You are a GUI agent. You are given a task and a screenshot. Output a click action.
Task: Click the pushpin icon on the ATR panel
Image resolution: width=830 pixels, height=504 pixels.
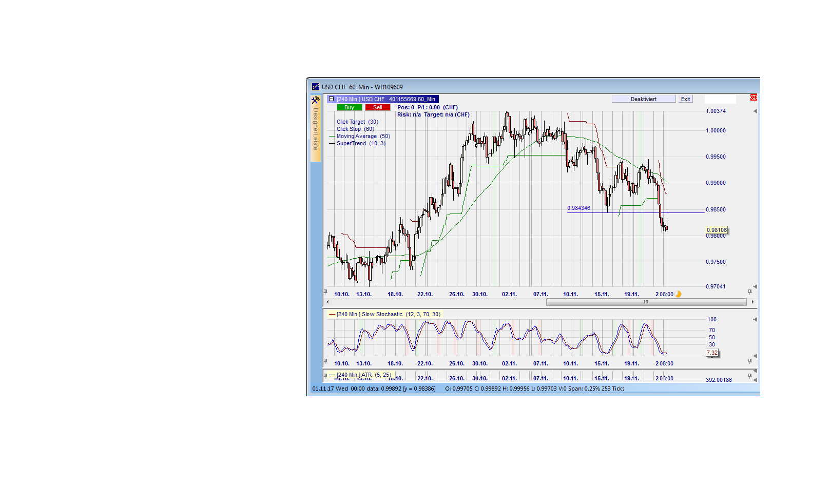tap(325, 375)
